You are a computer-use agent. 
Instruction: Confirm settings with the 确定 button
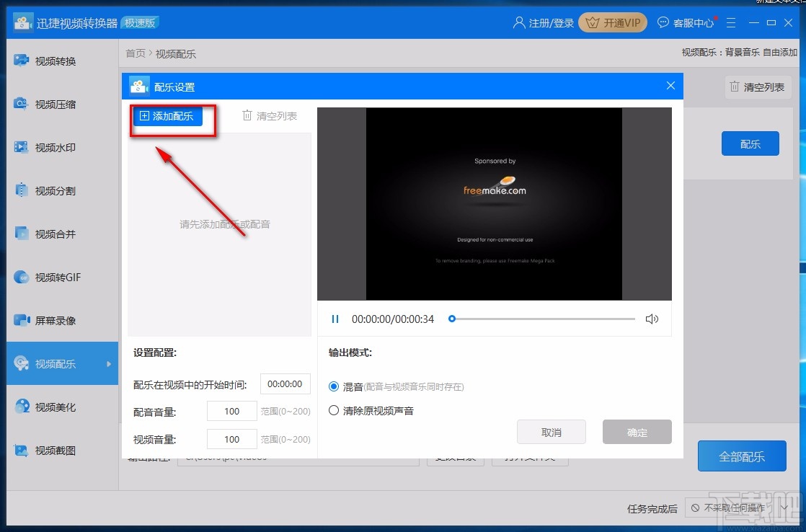[x=637, y=431]
